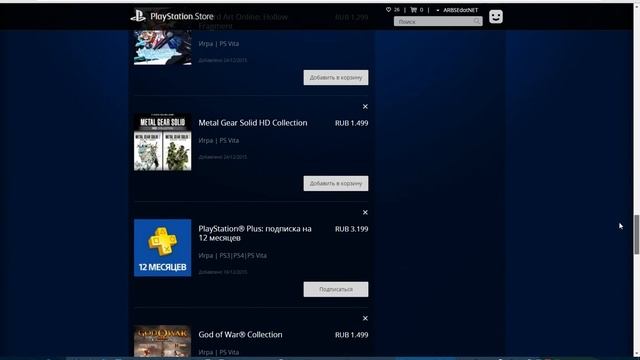Open the smiley face avatar icon

click(496, 17)
